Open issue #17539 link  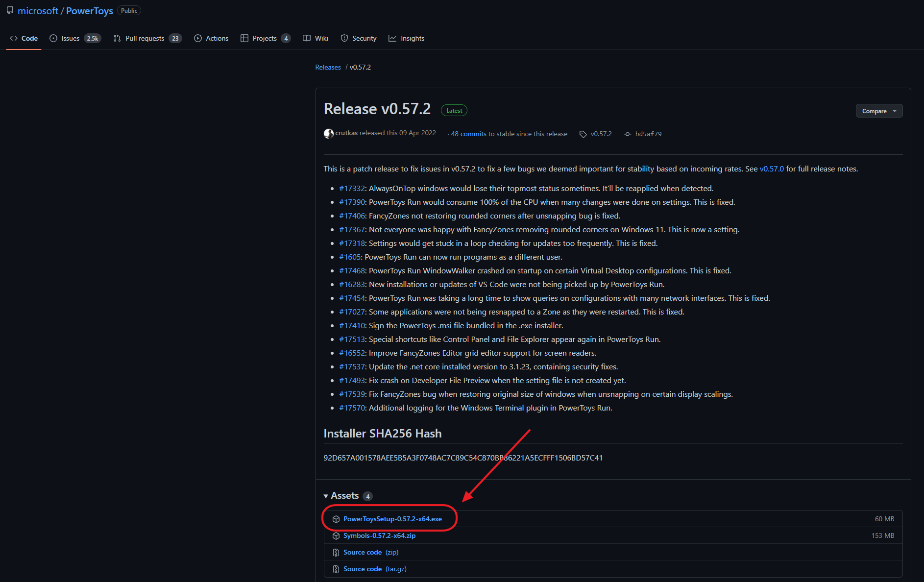pos(352,394)
